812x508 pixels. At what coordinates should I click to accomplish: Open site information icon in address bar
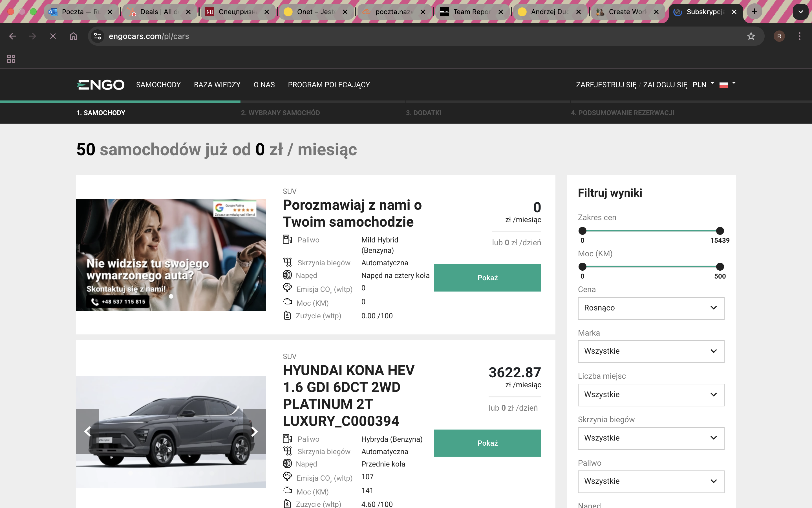coord(98,36)
